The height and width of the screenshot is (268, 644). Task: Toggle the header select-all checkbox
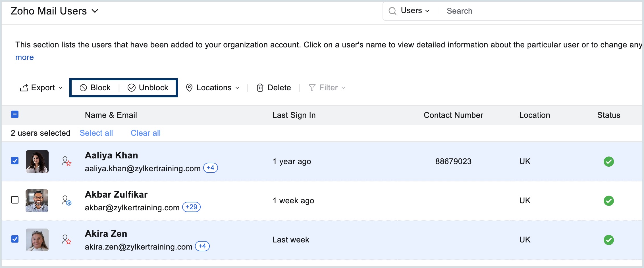(15, 114)
